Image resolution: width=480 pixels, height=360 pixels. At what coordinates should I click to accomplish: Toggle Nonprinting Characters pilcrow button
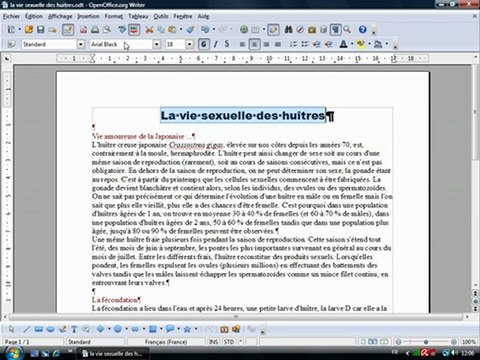click(x=335, y=30)
